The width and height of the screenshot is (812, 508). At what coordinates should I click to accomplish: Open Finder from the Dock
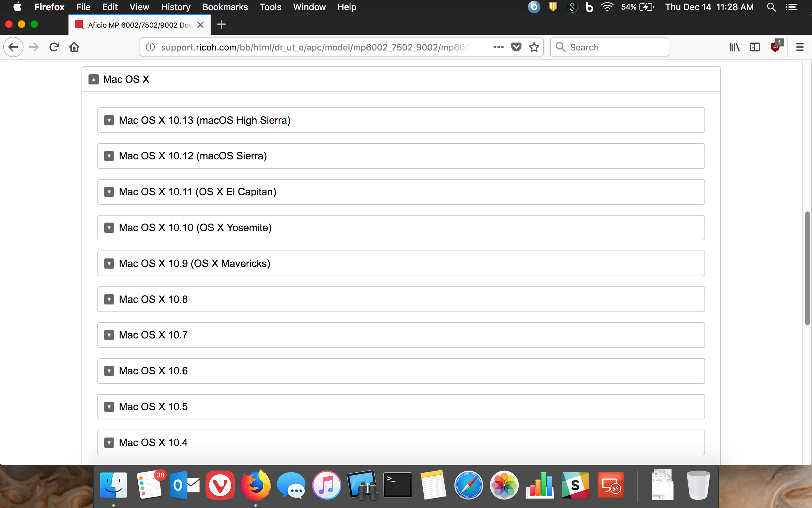pos(114,485)
